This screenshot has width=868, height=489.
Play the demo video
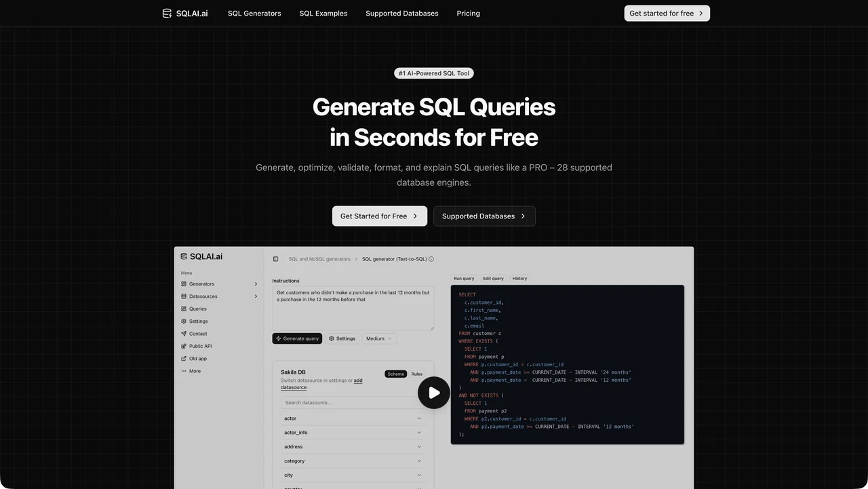coord(434,393)
